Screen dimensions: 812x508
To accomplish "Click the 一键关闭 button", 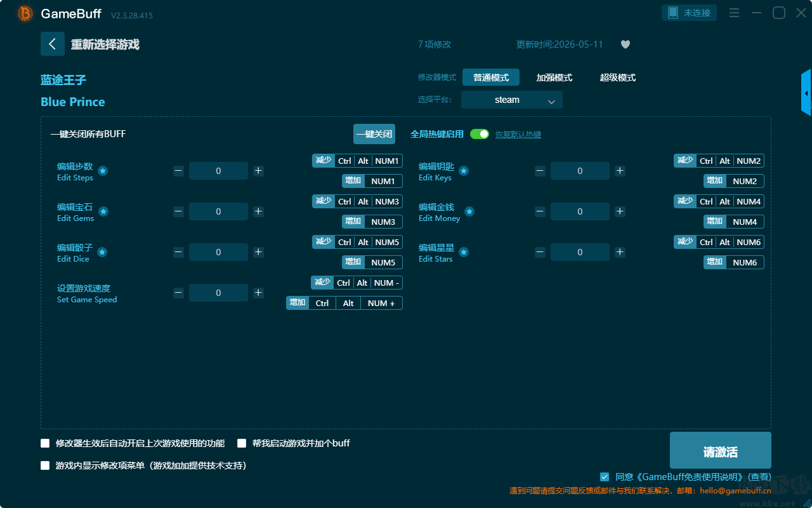I will pyautogui.click(x=374, y=134).
